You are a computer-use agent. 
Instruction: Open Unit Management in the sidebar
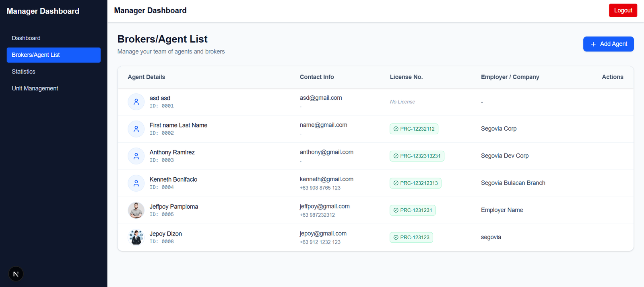[x=35, y=88]
